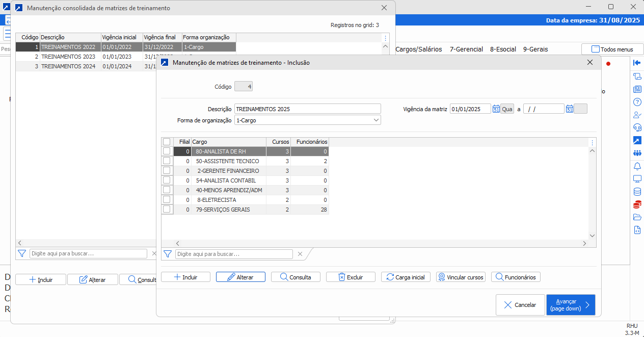The image size is (644, 337).
Task: Clear the search box in Inclusão grid
Action: click(300, 254)
